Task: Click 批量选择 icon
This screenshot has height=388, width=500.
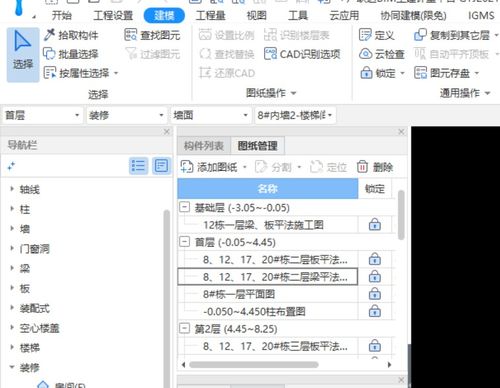Action: (49, 54)
